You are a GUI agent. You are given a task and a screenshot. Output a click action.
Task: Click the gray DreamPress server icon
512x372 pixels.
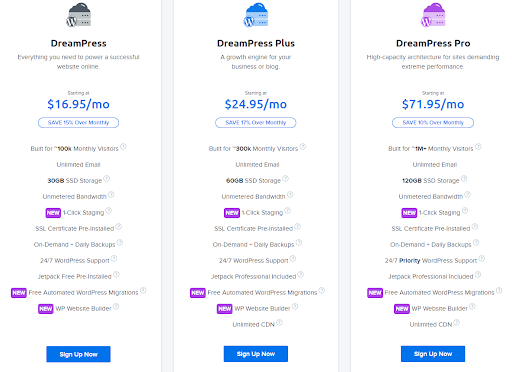[x=79, y=15]
